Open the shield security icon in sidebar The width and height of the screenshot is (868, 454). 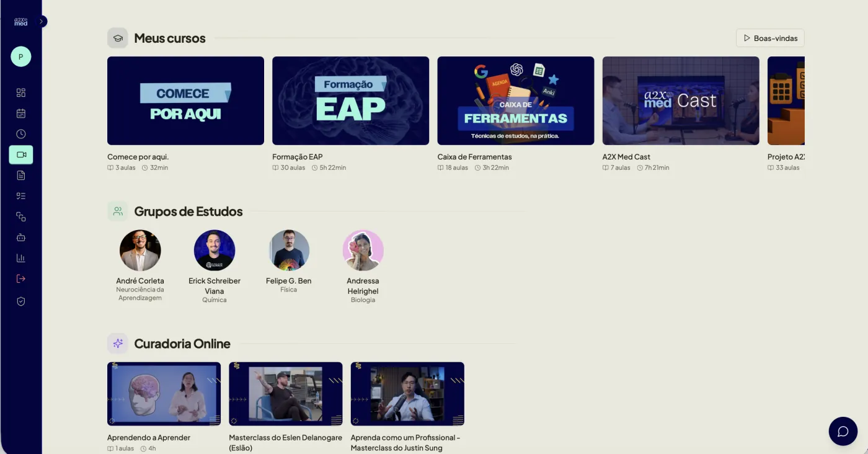coord(21,301)
